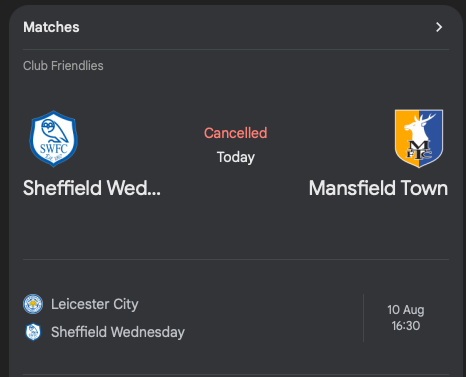The height and width of the screenshot is (377, 466).
Task: Click the Leicester City team name text
Action: point(95,304)
